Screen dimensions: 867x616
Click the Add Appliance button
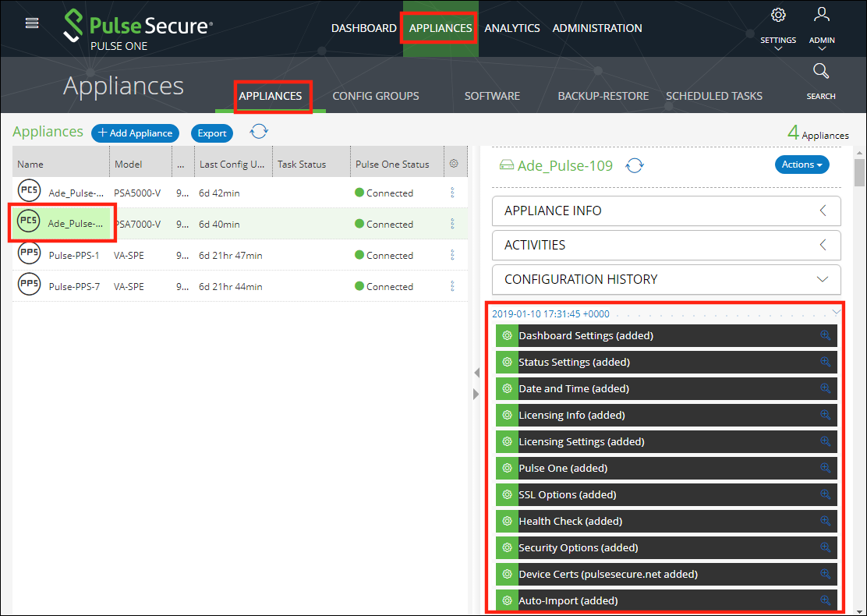(x=135, y=133)
